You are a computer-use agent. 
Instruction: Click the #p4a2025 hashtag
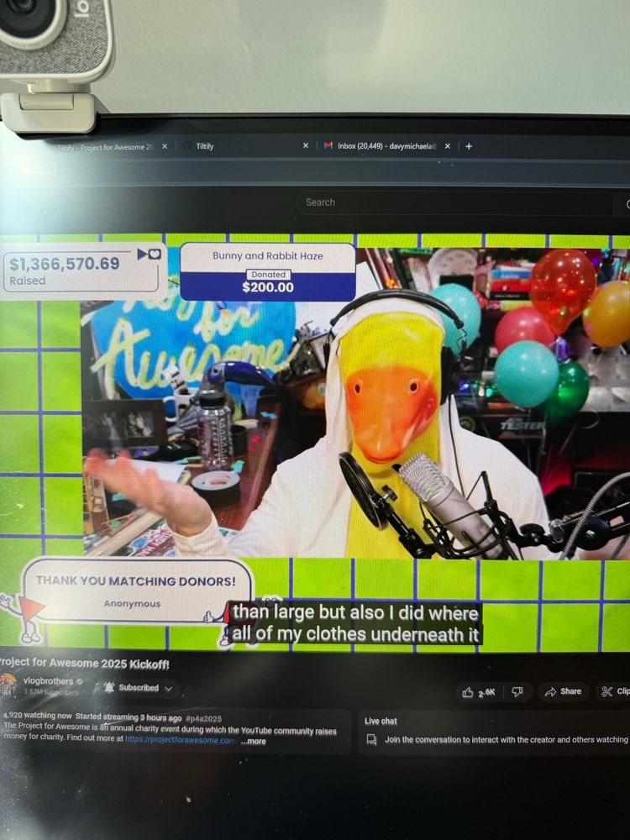[x=203, y=718]
